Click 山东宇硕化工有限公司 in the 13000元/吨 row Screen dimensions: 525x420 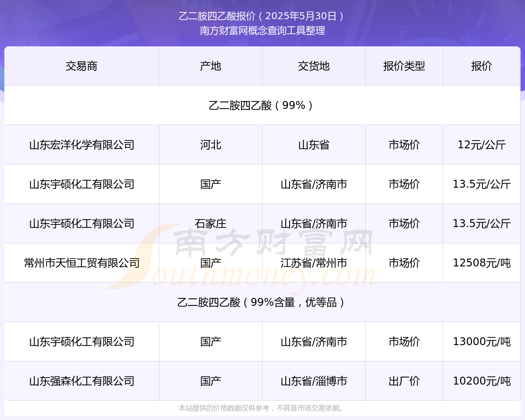[x=82, y=342]
